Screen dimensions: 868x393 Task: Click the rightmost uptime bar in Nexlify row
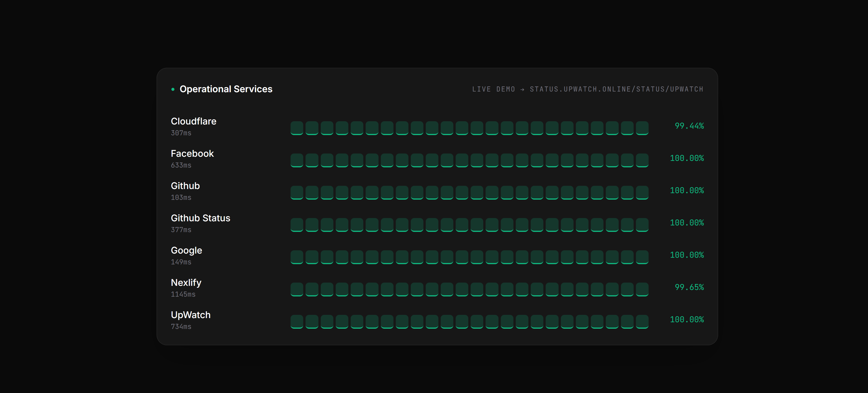pyautogui.click(x=642, y=290)
